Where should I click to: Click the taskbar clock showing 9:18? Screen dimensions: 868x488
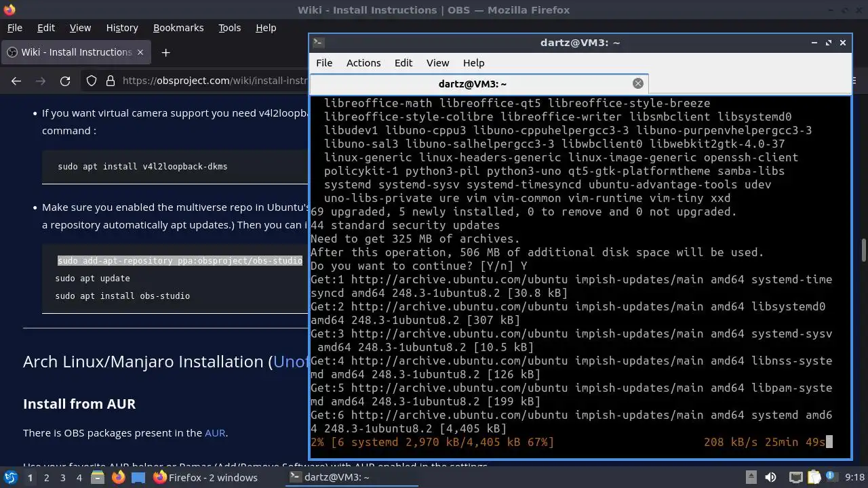pyautogui.click(x=854, y=477)
